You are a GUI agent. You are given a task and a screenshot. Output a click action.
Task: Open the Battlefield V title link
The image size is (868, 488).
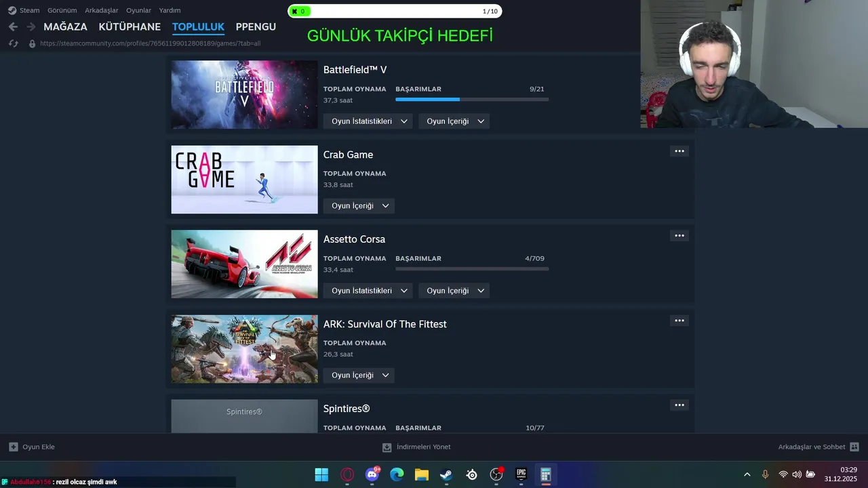[x=355, y=70]
